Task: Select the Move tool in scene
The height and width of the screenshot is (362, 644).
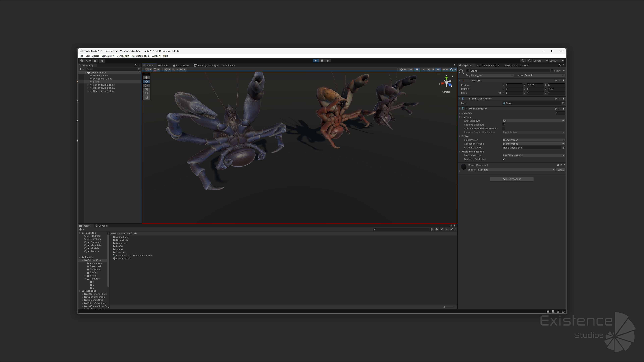Action: (x=146, y=81)
